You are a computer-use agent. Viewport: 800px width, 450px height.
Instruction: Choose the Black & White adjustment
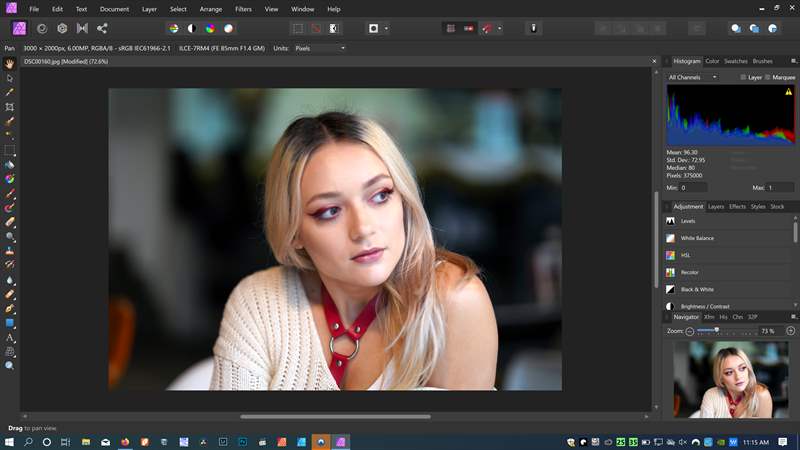coord(728,289)
